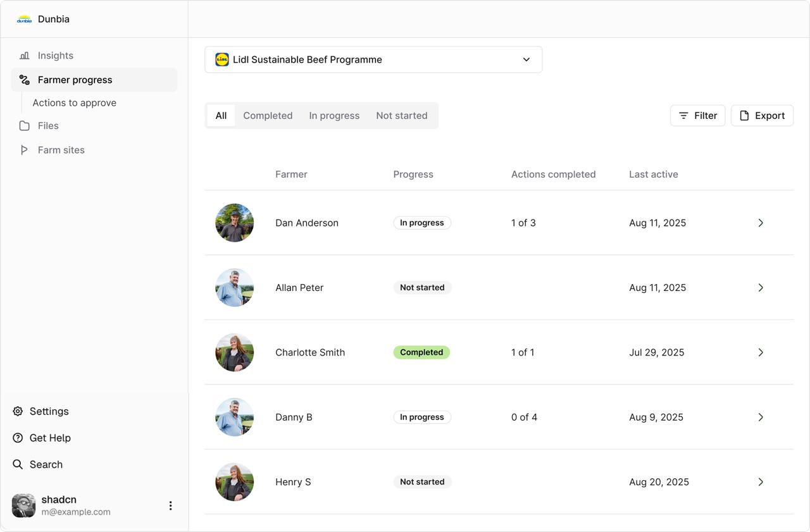Click the Filter icon button
Viewport: 810px width, 532px height.
(x=683, y=115)
